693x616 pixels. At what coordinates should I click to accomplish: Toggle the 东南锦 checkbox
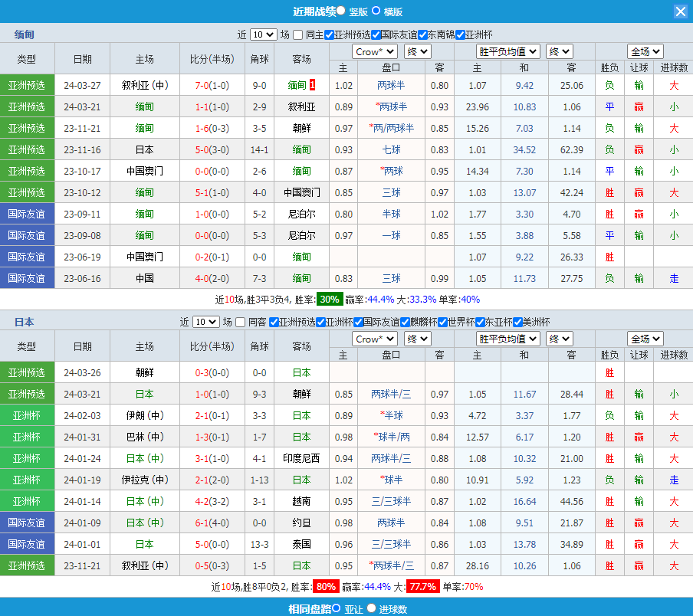[422, 34]
